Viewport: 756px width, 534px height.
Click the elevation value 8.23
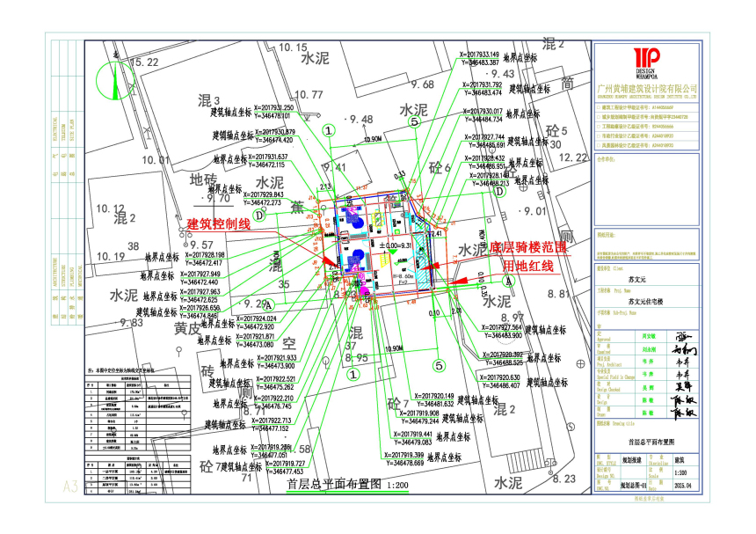[x=564, y=479]
